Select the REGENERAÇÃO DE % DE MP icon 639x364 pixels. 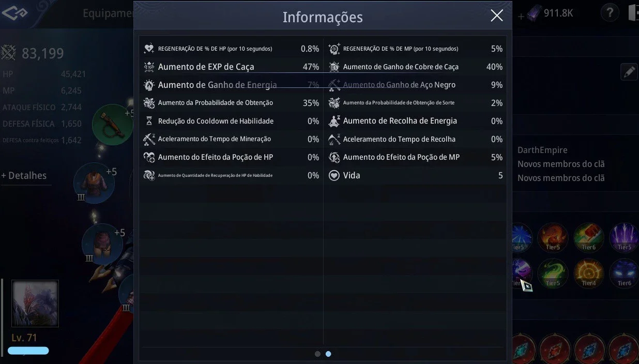(334, 49)
